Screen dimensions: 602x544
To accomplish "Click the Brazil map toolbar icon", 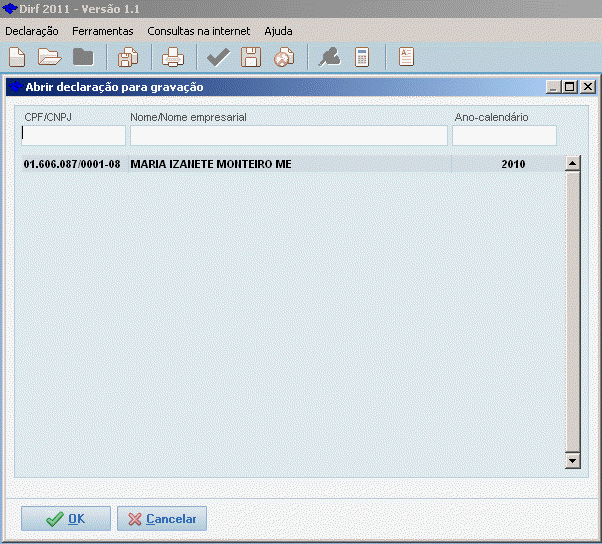I will click(x=329, y=57).
